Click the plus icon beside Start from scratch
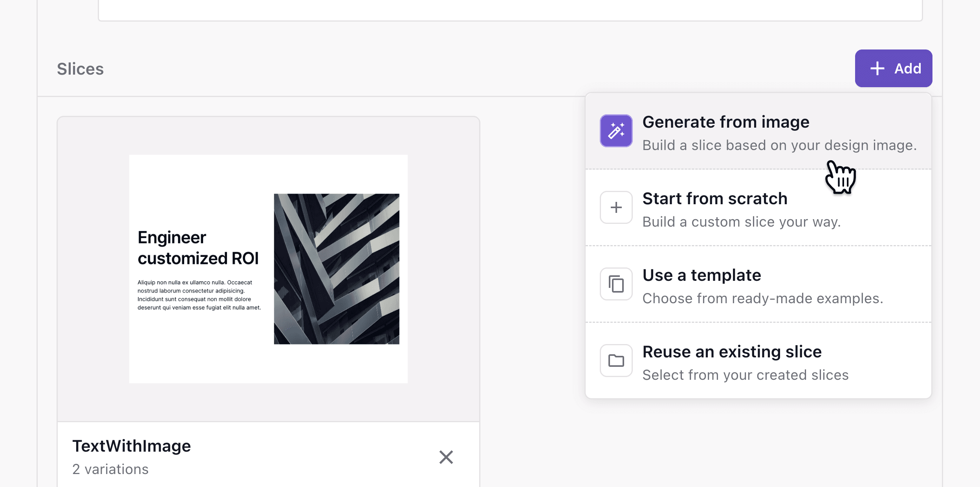Image resolution: width=980 pixels, height=487 pixels. point(615,207)
